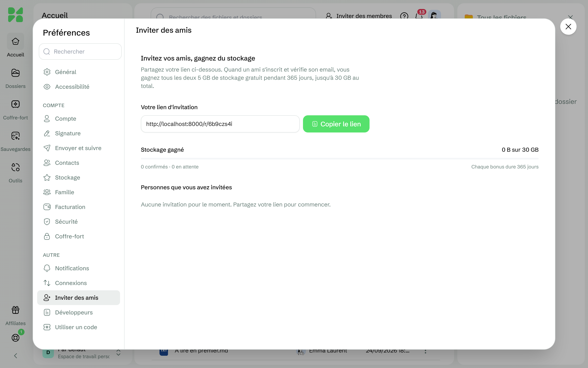Click the 'Votre lien d'invitation' label
Image resolution: width=588 pixels, height=368 pixels.
pyautogui.click(x=169, y=107)
